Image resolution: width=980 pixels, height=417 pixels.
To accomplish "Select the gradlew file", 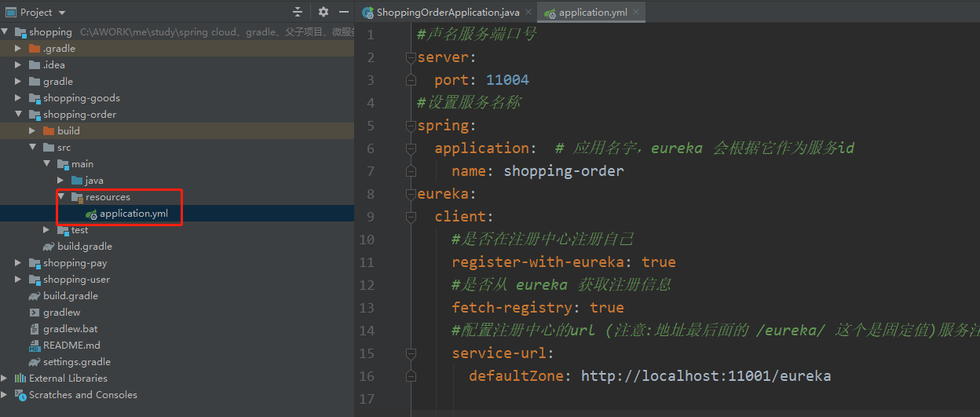I will pos(62,313).
